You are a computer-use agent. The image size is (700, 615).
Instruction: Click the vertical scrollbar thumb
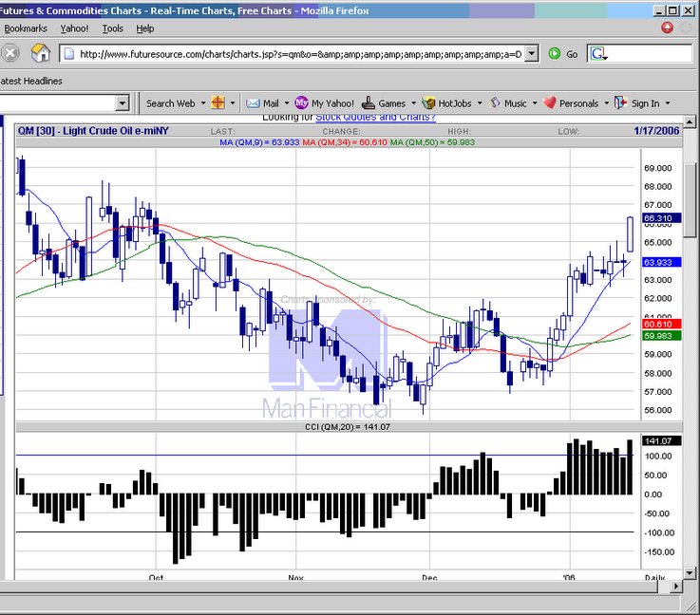pos(689,200)
